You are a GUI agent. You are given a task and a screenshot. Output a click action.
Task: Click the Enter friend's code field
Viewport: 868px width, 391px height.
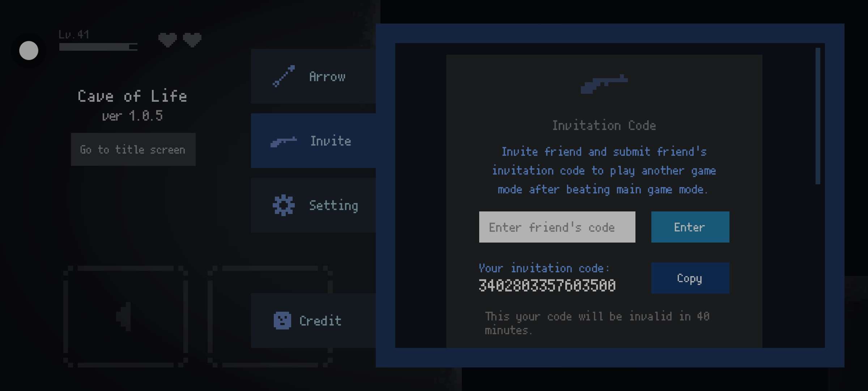[557, 227]
